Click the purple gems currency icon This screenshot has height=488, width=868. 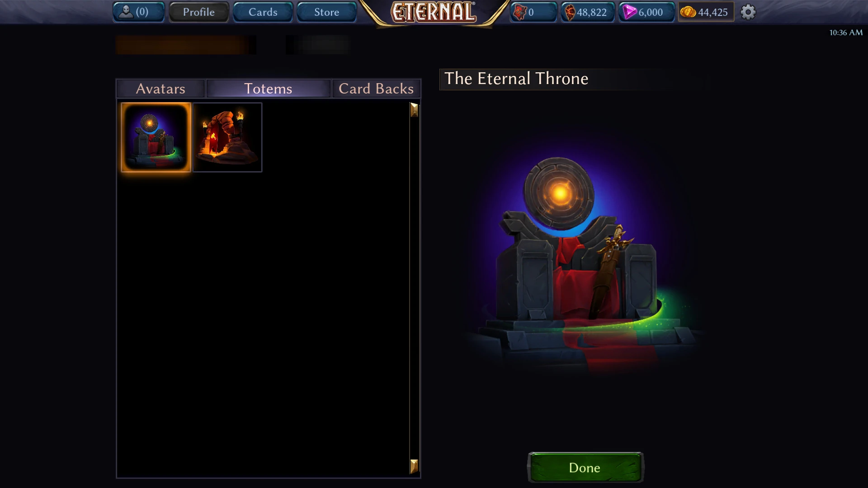(629, 12)
